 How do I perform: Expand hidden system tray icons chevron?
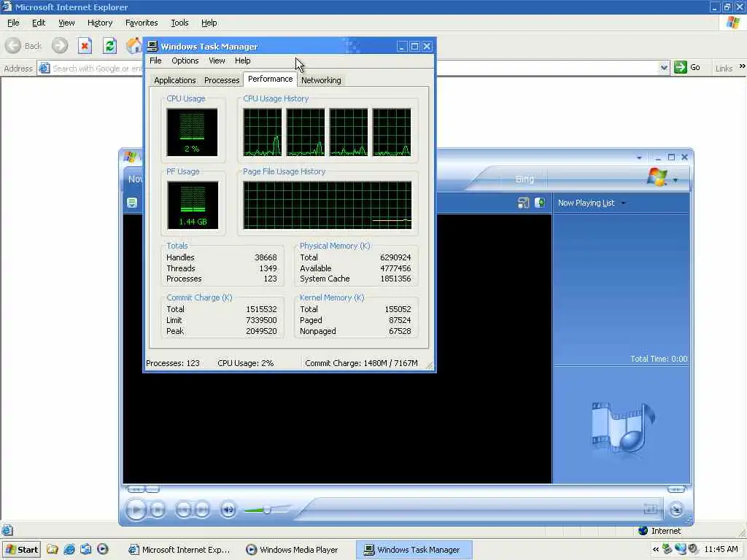pyautogui.click(x=656, y=550)
